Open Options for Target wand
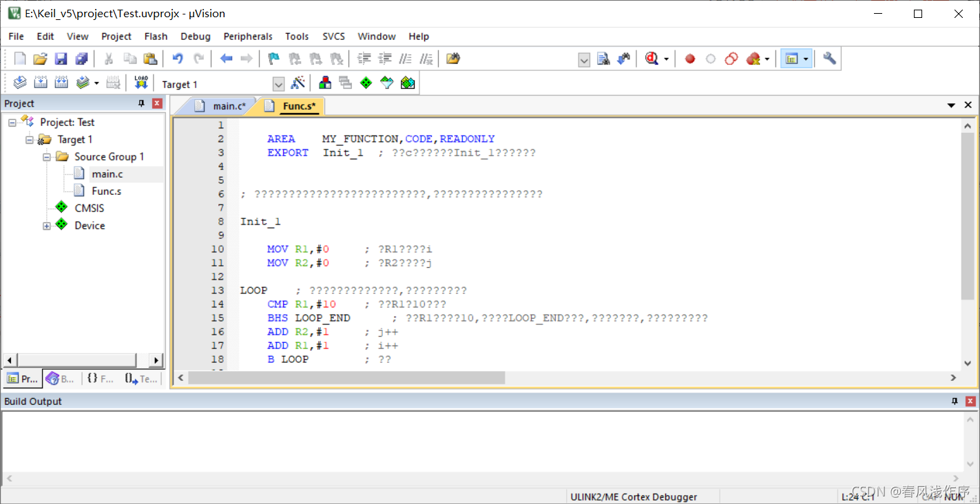Screen dimensions: 980x504 [298, 83]
